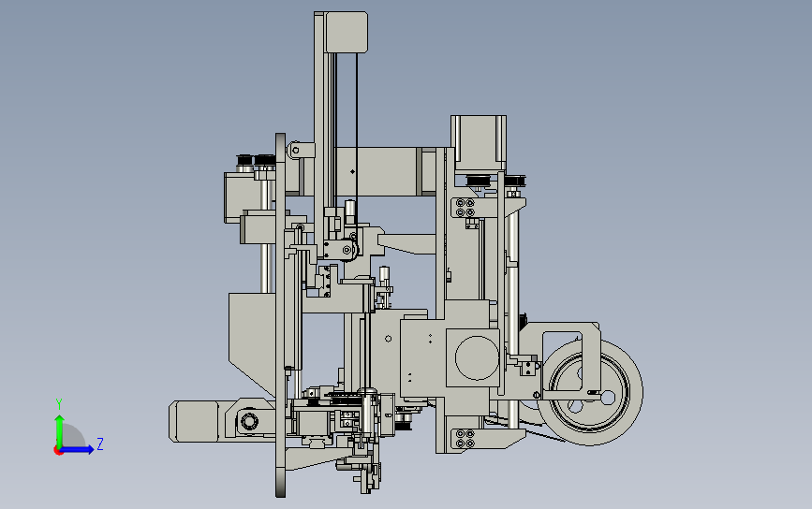Click the blue Z axis arrow of the triad
The width and height of the screenshot is (812, 509).
pyautogui.click(x=77, y=449)
